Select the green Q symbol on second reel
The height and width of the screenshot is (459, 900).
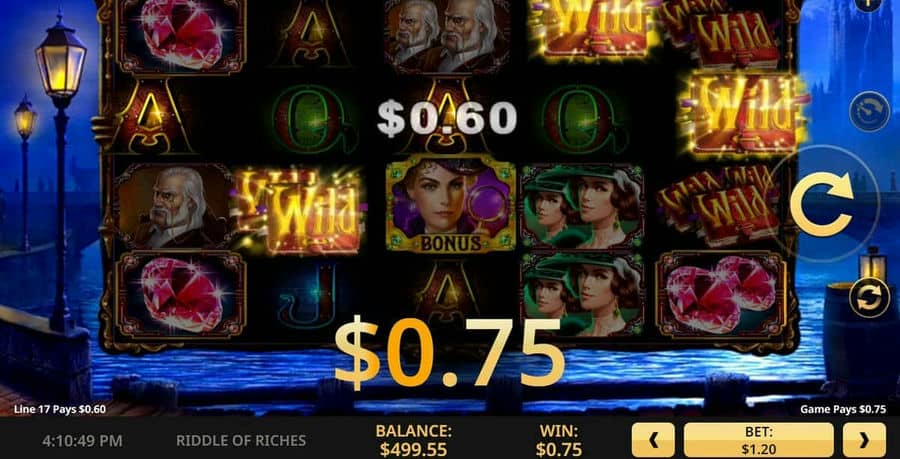point(313,118)
